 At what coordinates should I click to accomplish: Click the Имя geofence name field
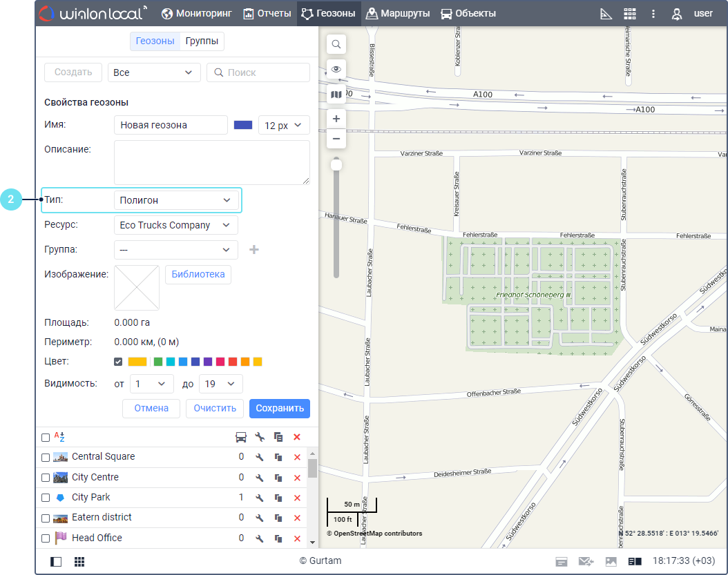click(171, 125)
